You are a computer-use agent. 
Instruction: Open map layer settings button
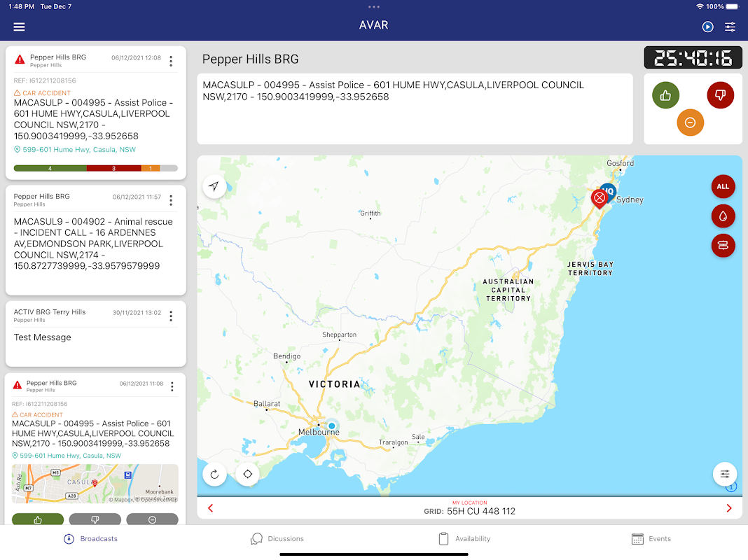[724, 474]
